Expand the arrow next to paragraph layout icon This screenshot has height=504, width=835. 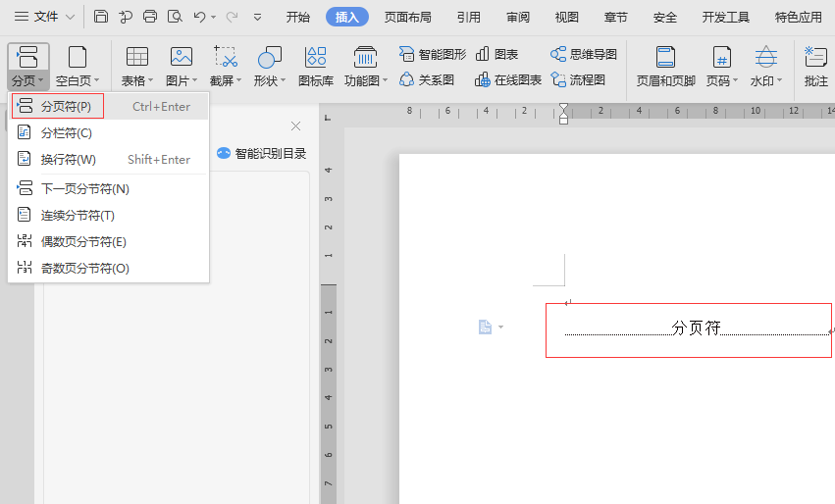500,327
